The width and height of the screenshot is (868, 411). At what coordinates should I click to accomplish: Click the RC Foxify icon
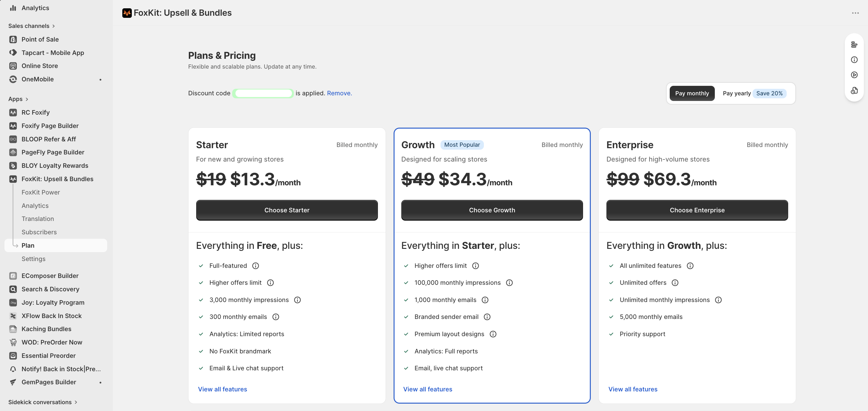(x=13, y=112)
